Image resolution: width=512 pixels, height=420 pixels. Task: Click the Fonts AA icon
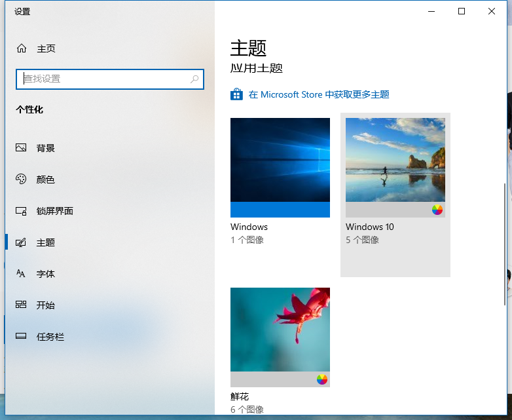click(x=21, y=273)
